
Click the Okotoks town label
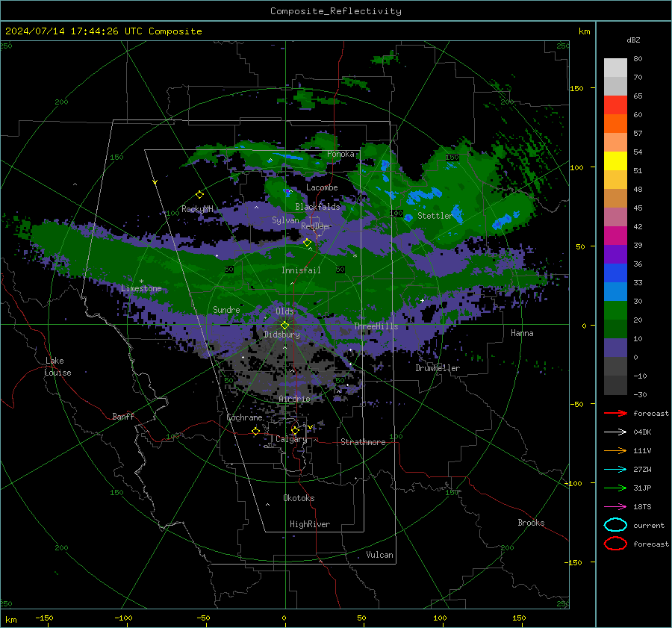(x=299, y=498)
